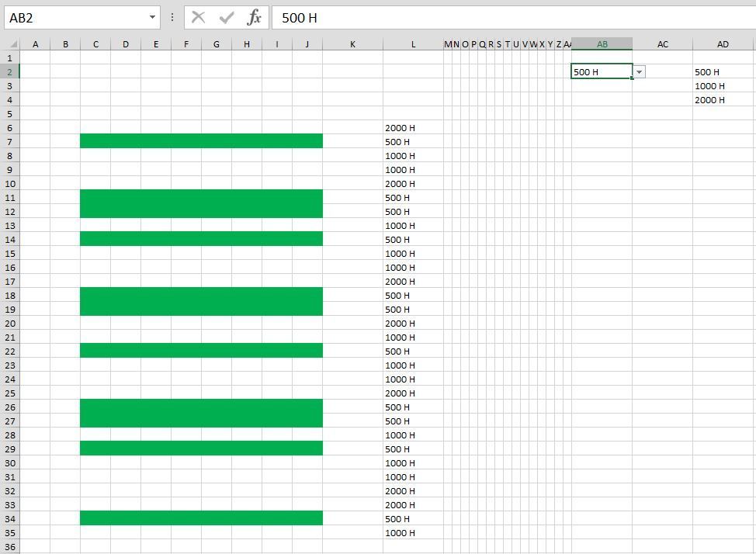756x554 pixels.
Task: Select column header F
Action: click(186, 44)
